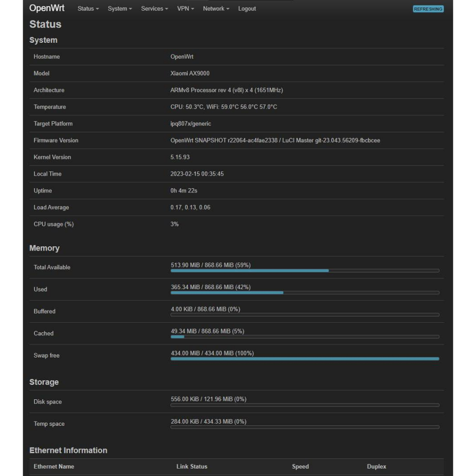The width and height of the screenshot is (476, 476).
Task: Toggle the REFRESHING auto-refresh badge
Action: 428,9
